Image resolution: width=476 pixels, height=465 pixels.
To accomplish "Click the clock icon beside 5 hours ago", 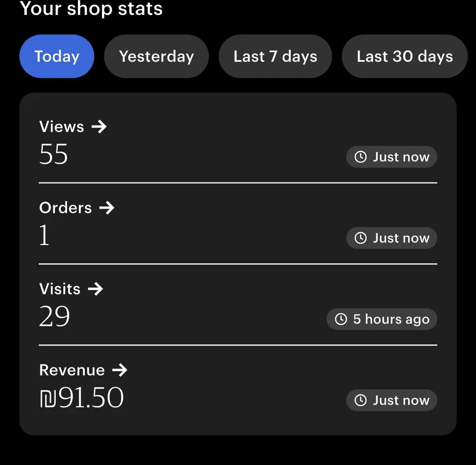I will pyautogui.click(x=341, y=319).
